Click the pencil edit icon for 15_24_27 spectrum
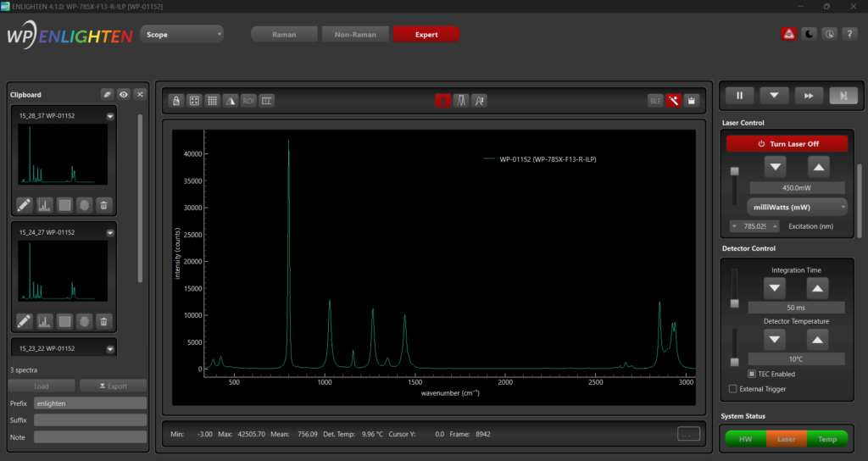 click(x=24, y=321)
